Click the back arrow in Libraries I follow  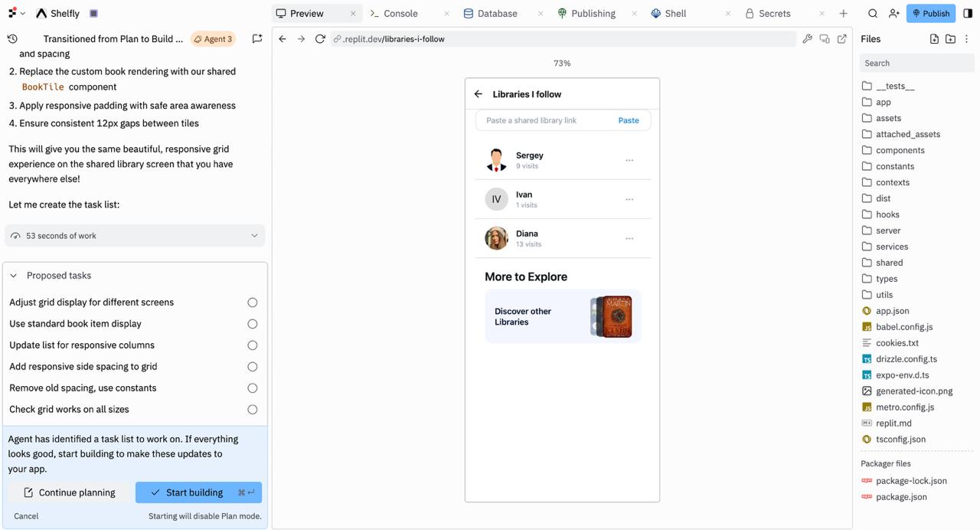click(479, 94)
